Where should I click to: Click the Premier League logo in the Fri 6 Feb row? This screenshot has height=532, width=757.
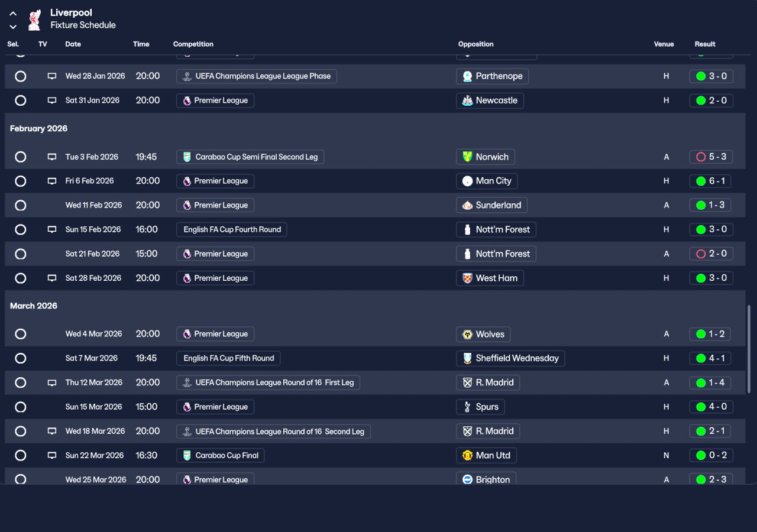click(x=187, y=181)
